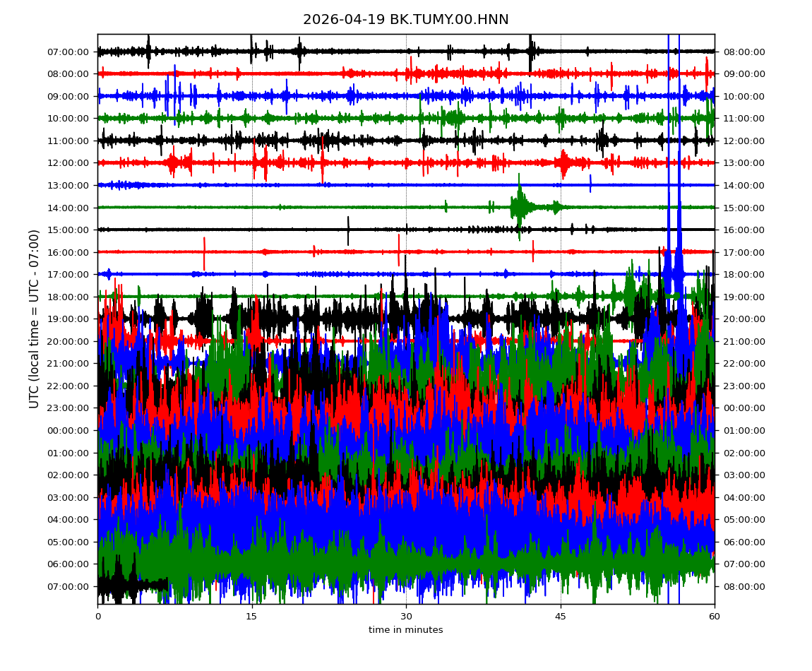Screen dimensions: 812x671
Task: Select the 30 minute tick label
Action: pyautogui.click(x=406, y=617)
